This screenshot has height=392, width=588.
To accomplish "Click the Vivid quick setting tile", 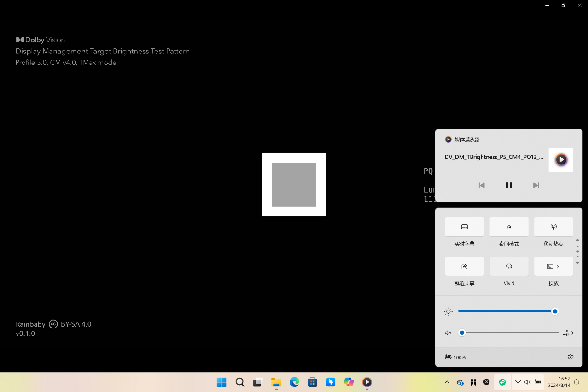I will coord(509,267).
